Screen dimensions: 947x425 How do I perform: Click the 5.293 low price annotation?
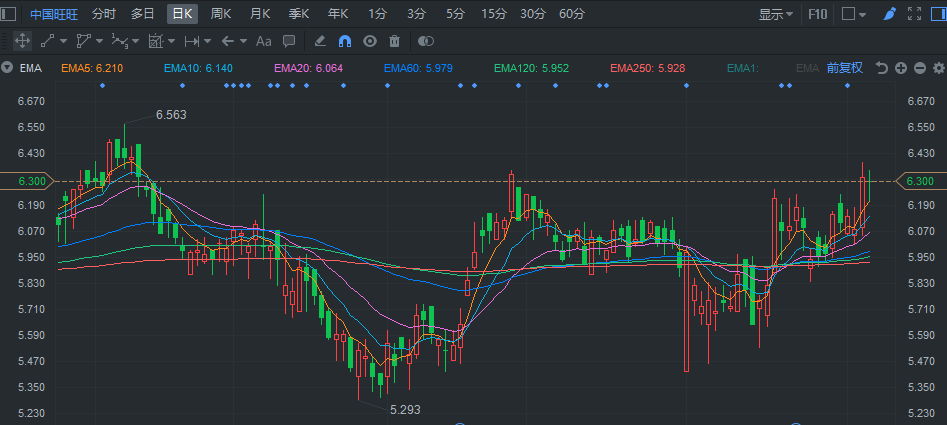pyautogui.click(x=405, y=410)
